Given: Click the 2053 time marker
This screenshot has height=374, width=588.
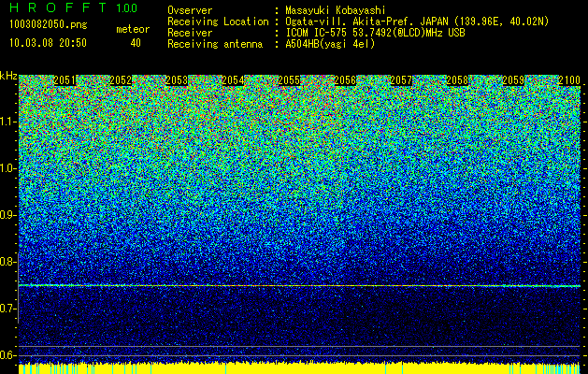Looking at the screenshot, I should (x=177, y=80).
